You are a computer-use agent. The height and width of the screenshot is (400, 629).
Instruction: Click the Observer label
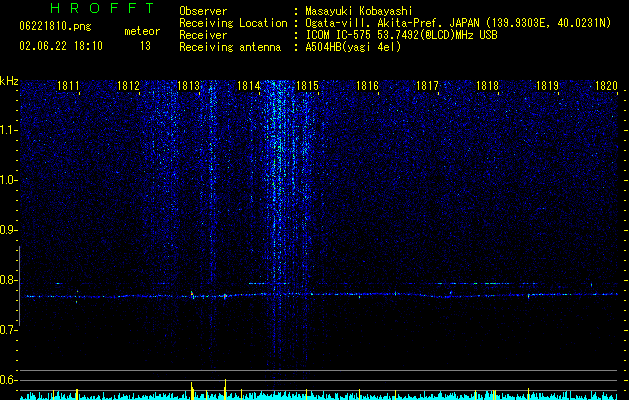203,11
